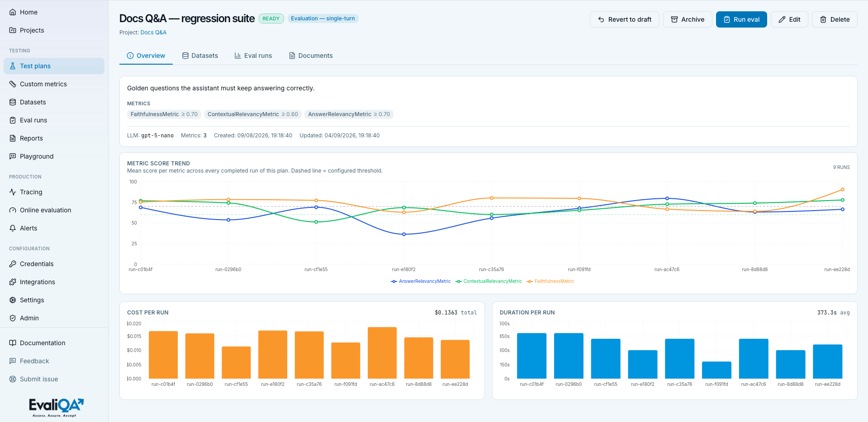Click the Evaluation — single-turn badge

pos(323,19)
